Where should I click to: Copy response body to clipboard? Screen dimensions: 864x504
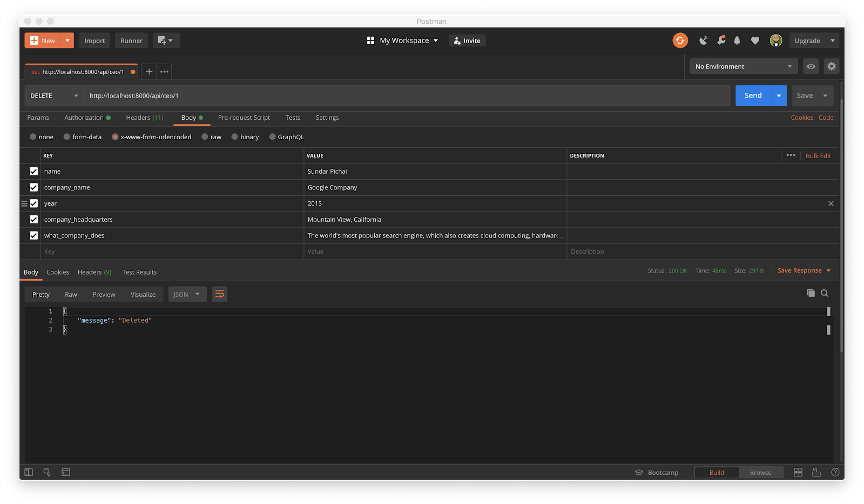click(811, 293)
